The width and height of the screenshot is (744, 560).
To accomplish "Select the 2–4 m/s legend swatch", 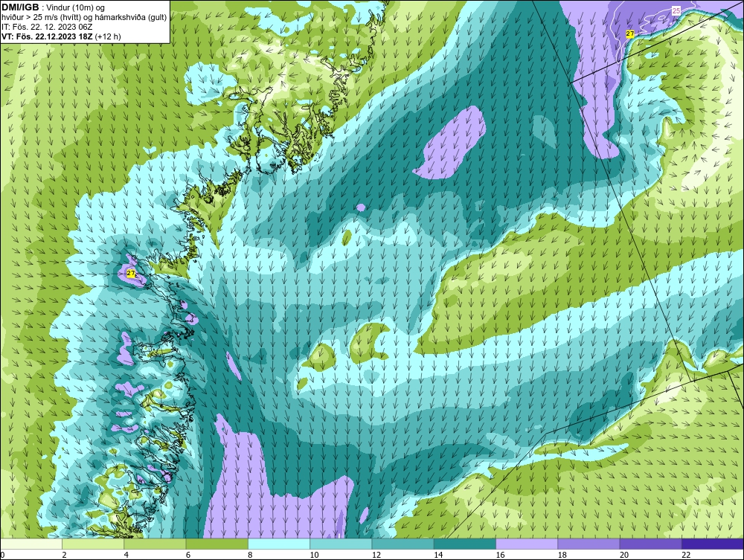I will point(93,544).
